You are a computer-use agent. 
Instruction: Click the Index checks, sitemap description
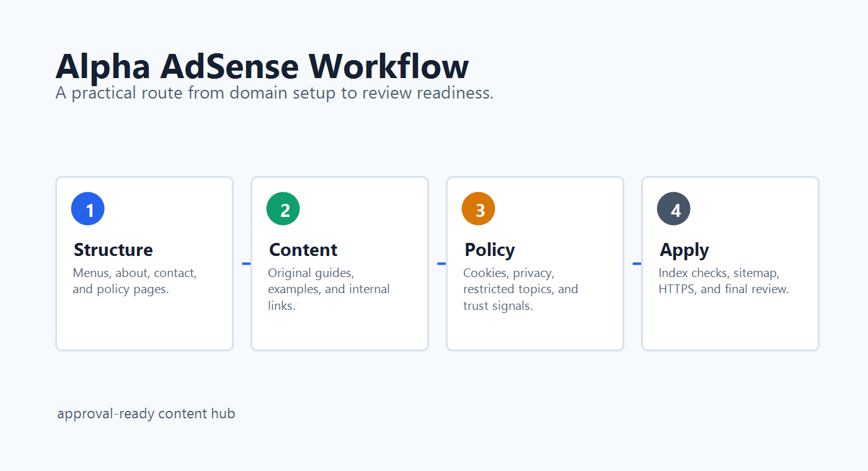coord(724,281)
